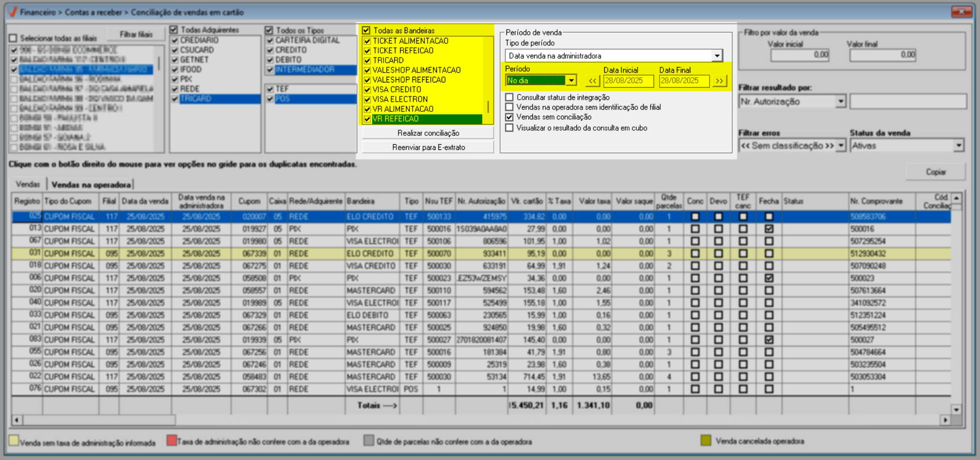
Task: Expand the Período 'No dia' dropdown
Action: [x=571, y=81]
